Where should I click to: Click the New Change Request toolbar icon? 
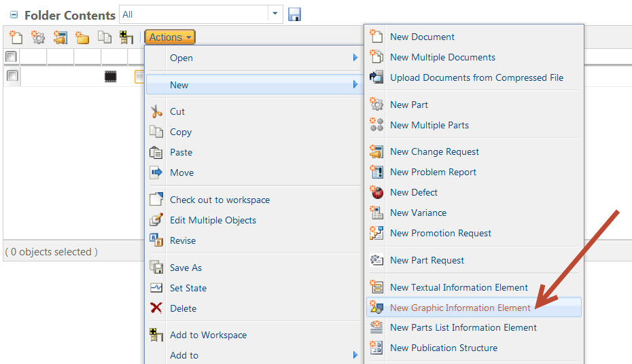coord(60,37)
